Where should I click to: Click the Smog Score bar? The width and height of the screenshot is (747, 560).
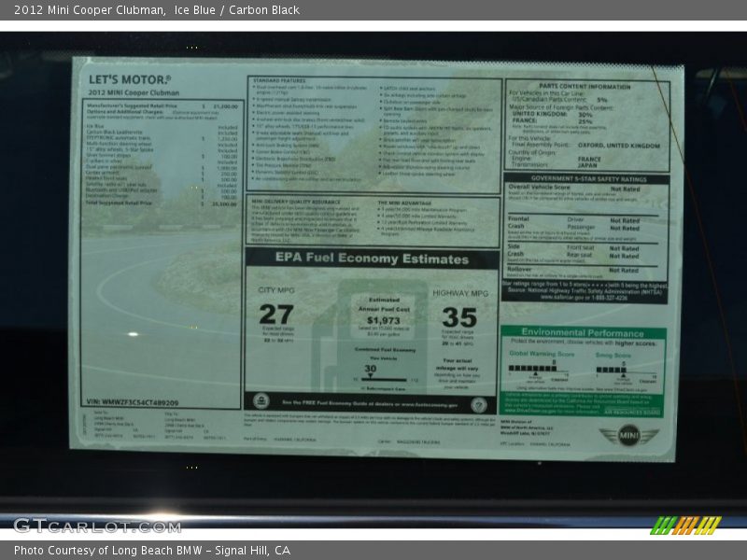pos(612,370)
